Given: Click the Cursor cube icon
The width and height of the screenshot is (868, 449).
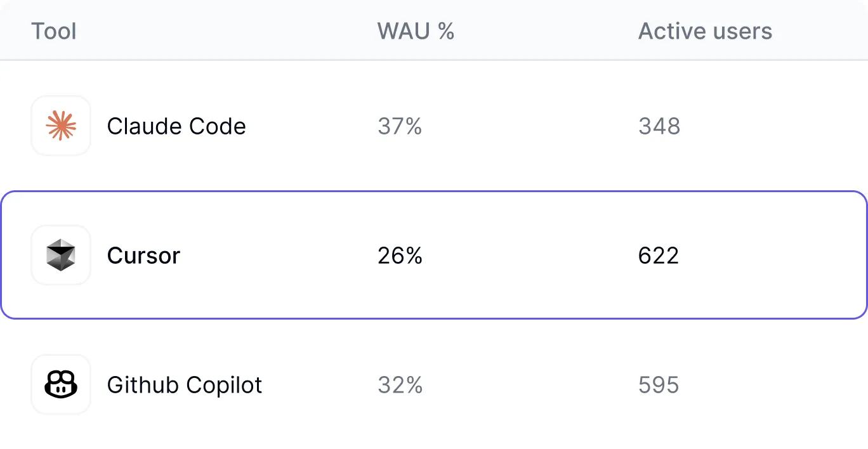Looking at the screenshot, I should pyautogui.click(x=61, y=255).
